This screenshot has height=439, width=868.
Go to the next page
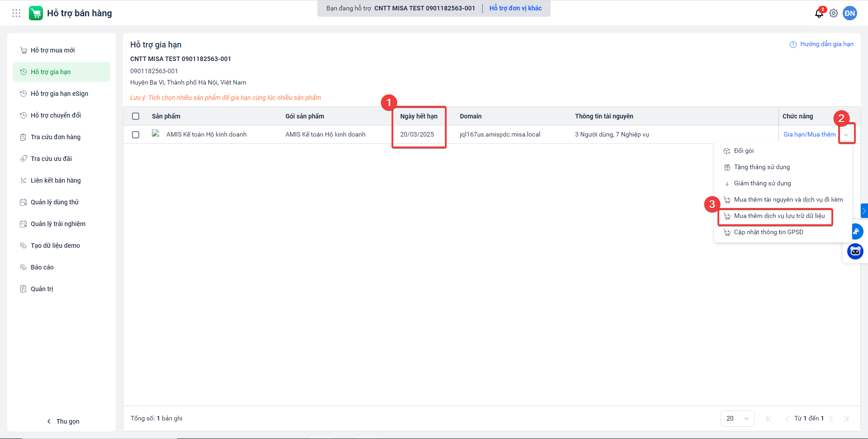point(831,419)
